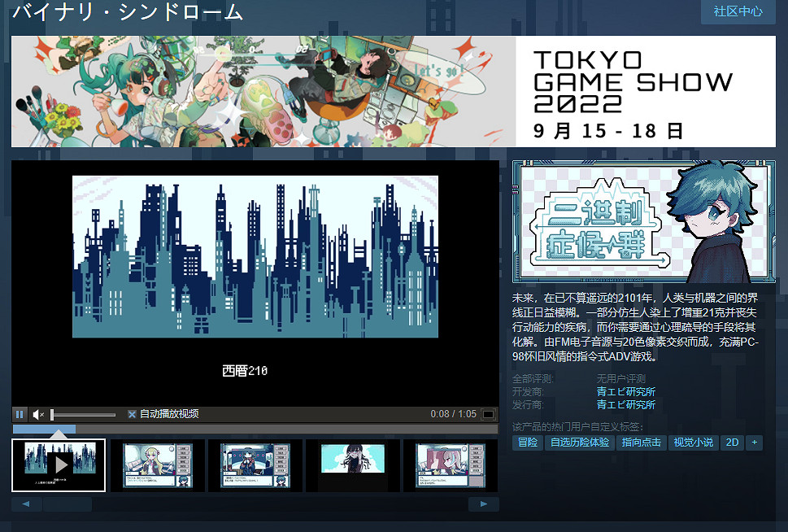Viewport: 788px width, 532px height.
Task: Select the 指向点击 tag
Action: pyautogui.click(x=640, y=443)
